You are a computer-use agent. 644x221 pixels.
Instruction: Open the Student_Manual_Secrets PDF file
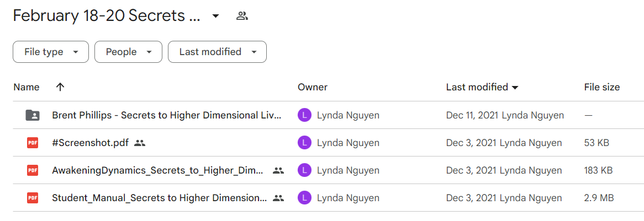point(160,198)
